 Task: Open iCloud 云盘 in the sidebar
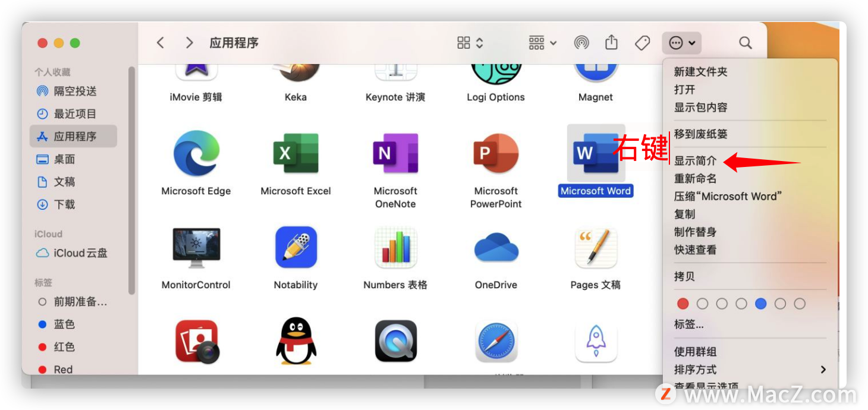point(73,253)
